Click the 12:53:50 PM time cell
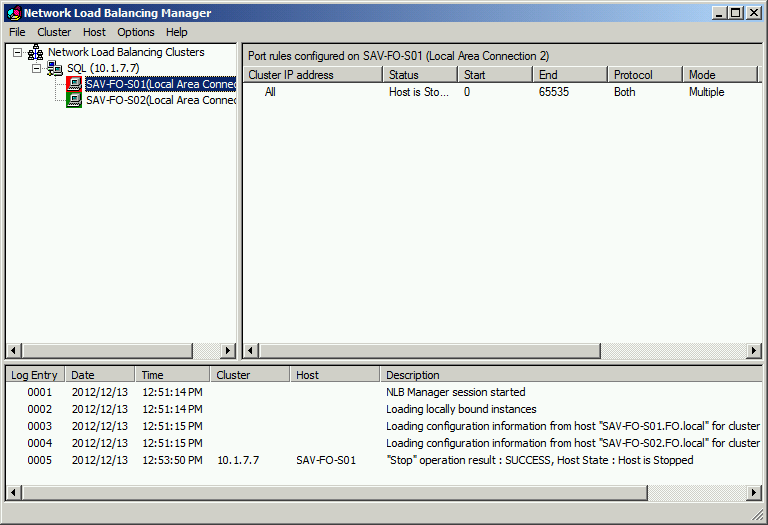Image resolution: width=768 pixels, height=525 pixels. (x=172, y=460)
